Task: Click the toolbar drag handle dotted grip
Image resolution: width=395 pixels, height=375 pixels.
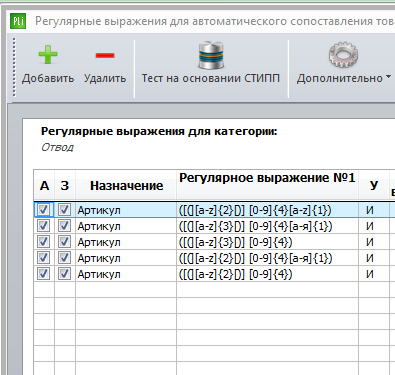Action: click(14, 67)
